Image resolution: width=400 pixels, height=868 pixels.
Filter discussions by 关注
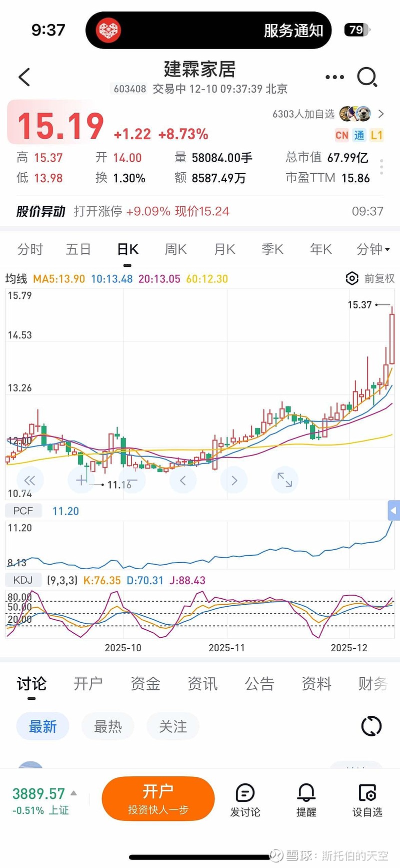click(173, 726)
